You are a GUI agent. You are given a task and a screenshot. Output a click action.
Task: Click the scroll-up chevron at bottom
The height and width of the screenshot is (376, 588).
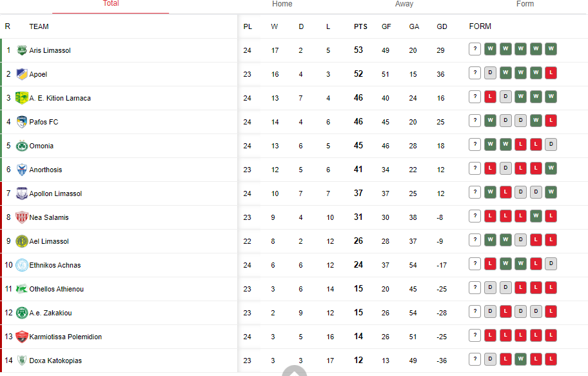[295, 371]
